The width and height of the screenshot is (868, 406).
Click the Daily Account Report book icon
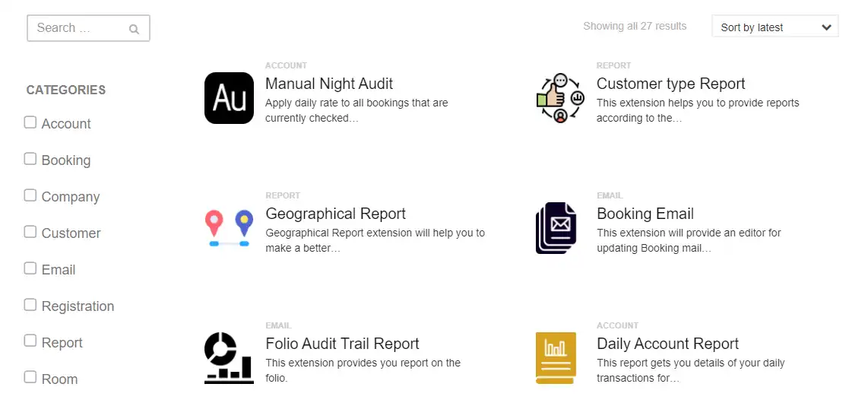tap(556, 358)
